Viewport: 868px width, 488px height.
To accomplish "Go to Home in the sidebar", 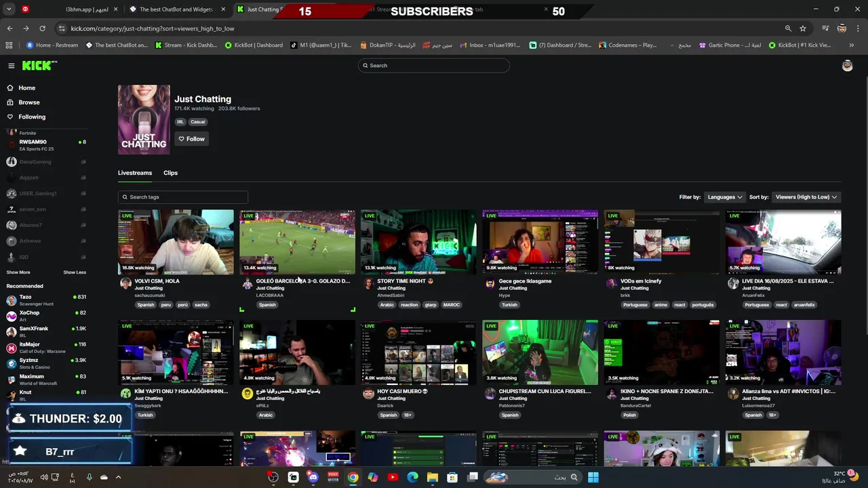I will click(27, 88).
